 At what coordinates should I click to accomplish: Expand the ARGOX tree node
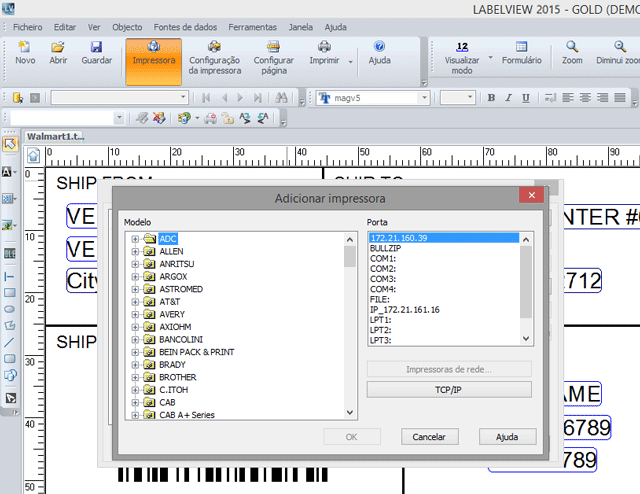point(135,277)
